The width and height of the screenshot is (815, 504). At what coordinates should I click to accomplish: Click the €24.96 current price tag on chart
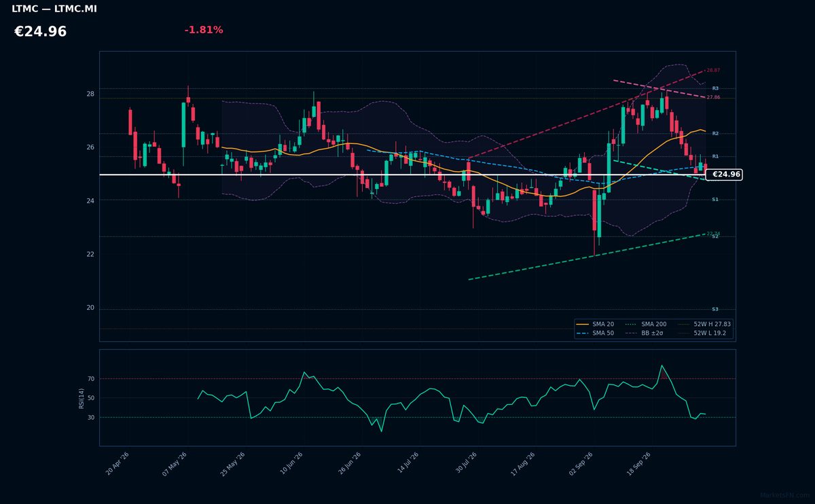click(724, 175)
